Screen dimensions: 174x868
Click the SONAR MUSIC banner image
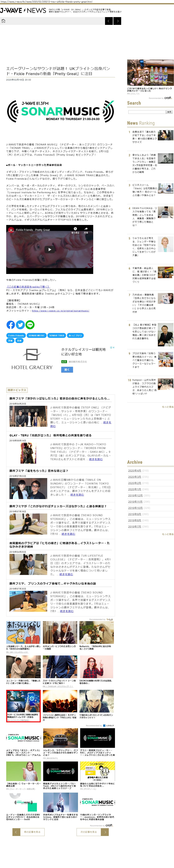(61, 111)
